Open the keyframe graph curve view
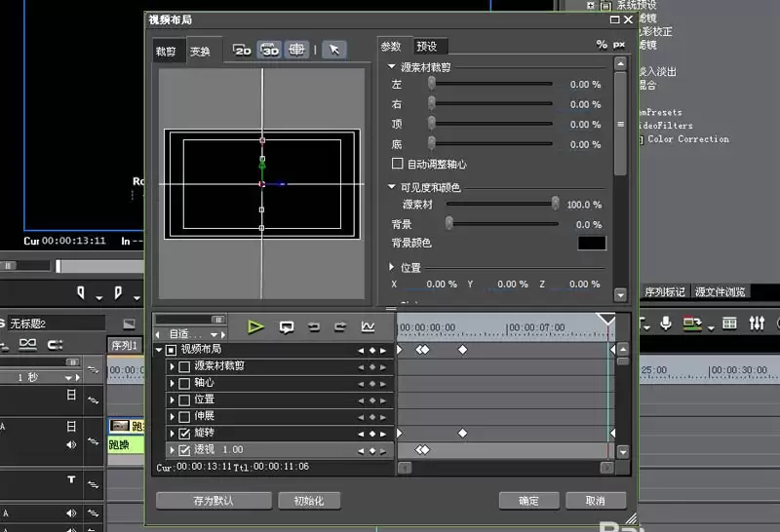Screen dimensions: 780x532 tap(369, 326)
